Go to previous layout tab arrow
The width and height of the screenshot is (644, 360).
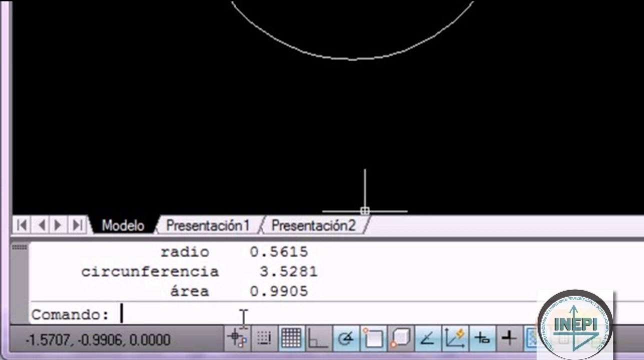point(41,225)
